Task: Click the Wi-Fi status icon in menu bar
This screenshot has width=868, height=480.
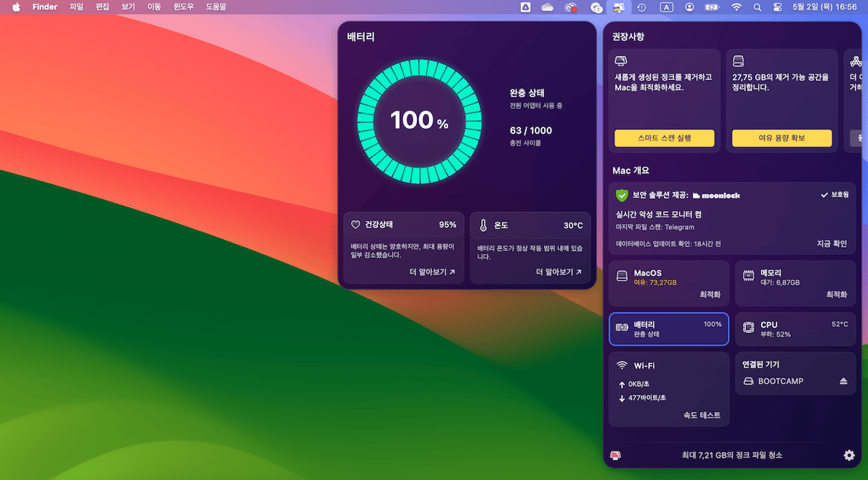Action: pos(736,7)
